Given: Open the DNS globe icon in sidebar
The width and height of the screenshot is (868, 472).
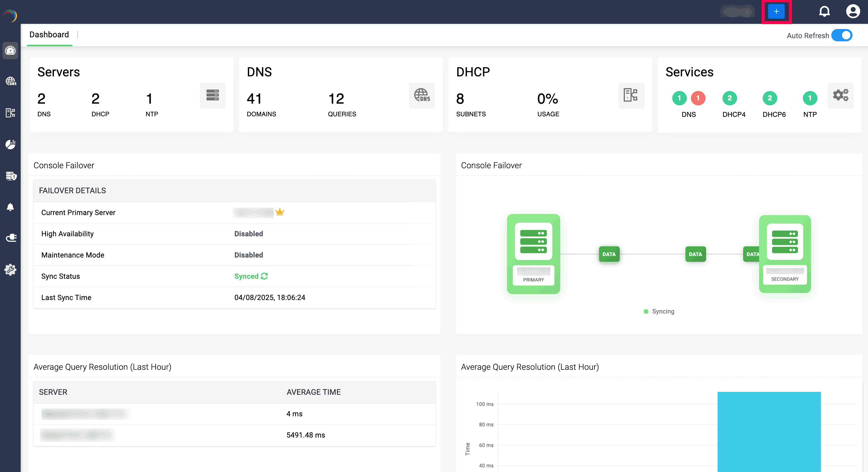Looking at the screenshot, I should 10,81.
